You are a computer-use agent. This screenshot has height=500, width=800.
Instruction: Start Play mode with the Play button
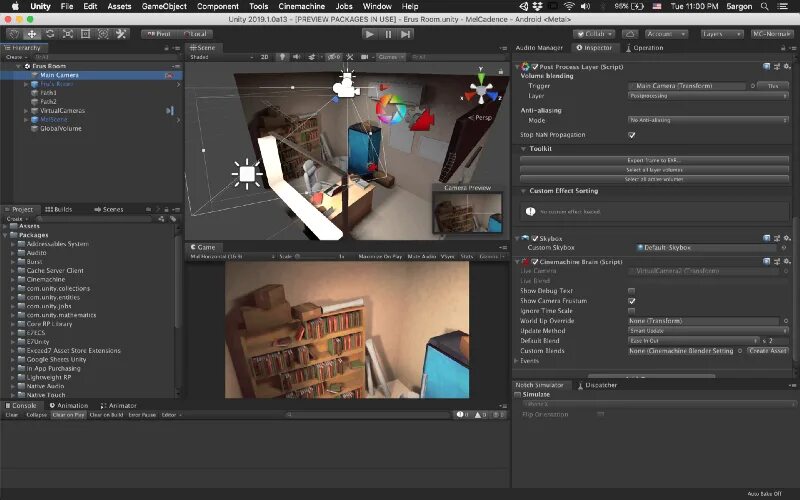point(370,34)
